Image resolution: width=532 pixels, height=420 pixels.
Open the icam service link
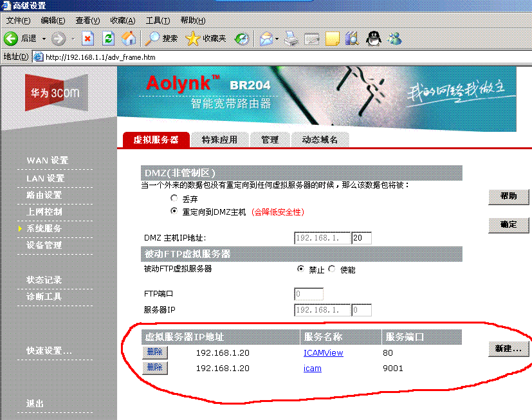coord(313,369)
